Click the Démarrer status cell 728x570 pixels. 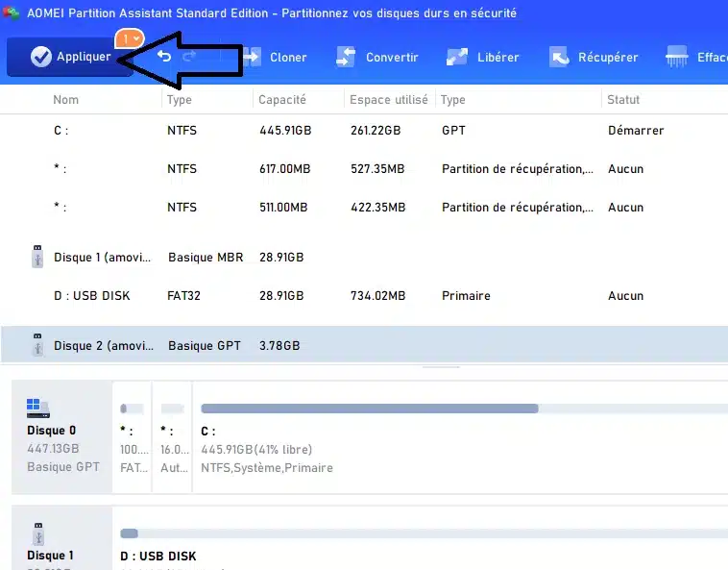click(636, 131)
